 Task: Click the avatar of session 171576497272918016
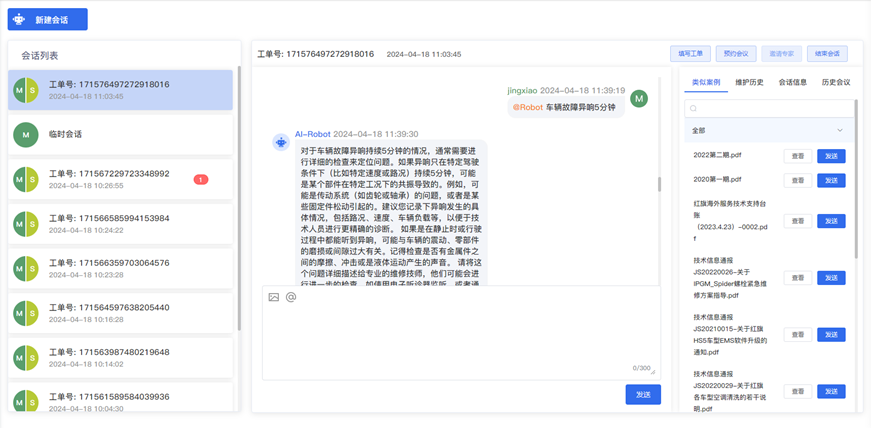(26, 90)
